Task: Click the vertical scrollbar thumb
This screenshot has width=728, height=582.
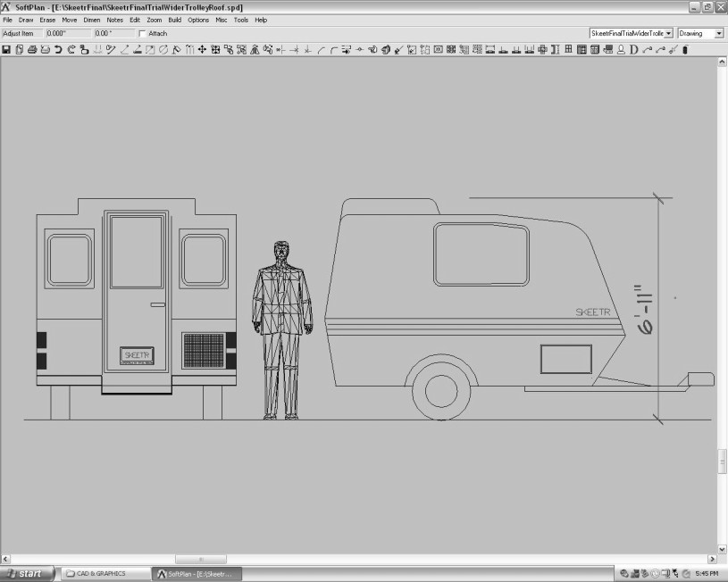Action: pos(722,461)
